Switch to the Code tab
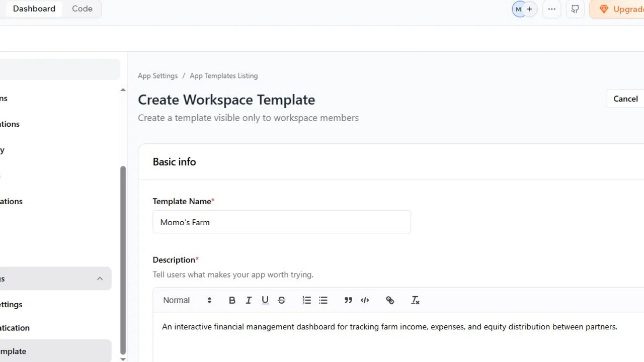 coord(82,9)
